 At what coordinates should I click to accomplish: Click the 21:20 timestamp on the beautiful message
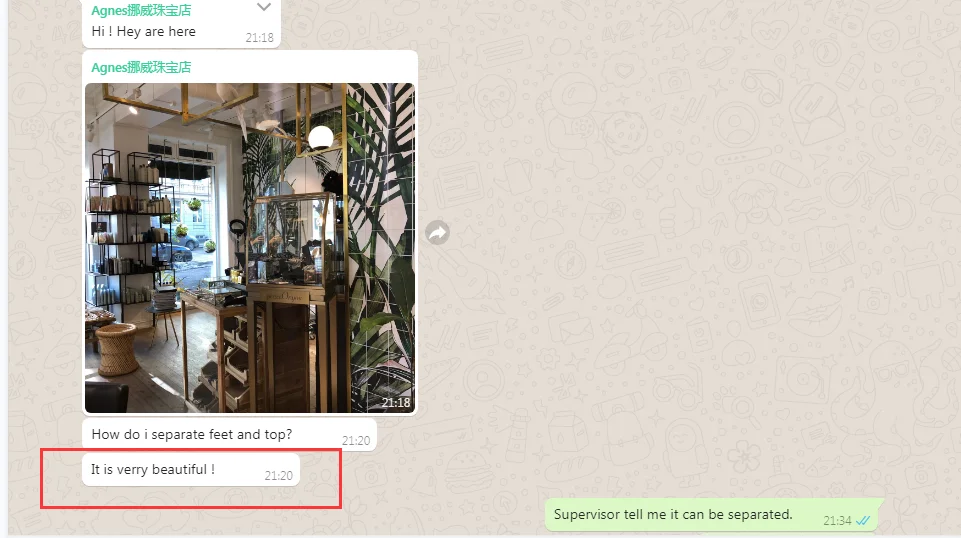(278, 475)
